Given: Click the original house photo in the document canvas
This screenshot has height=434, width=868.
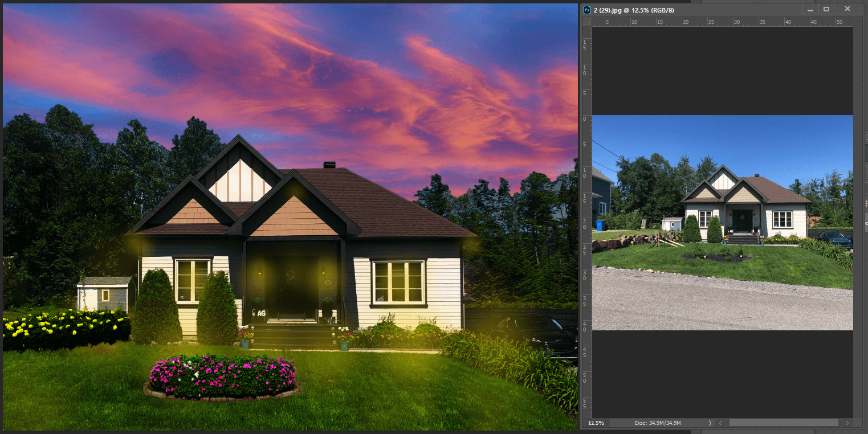Looking at the screenshot, I should [x=722, y=222].
